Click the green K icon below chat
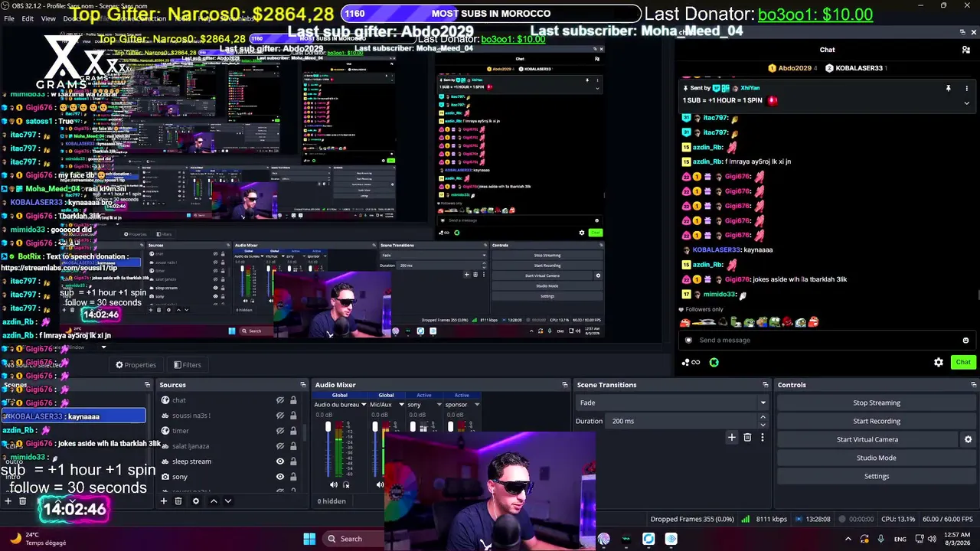 (x=714, y=363)
